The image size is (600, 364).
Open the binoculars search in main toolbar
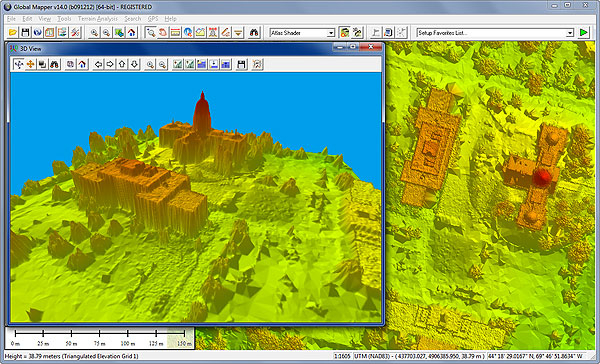pyautogui.click(x=254, y=33)
